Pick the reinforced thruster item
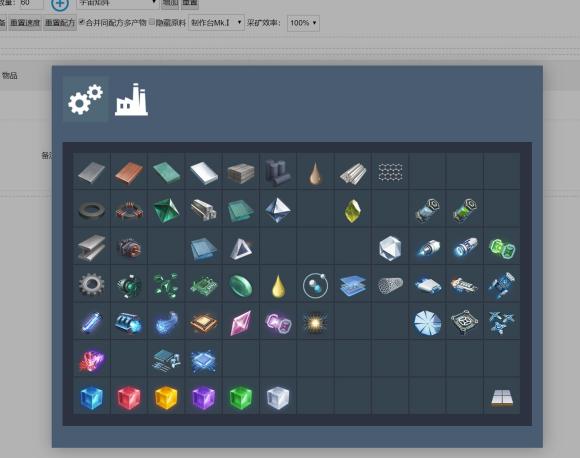Screen dimensions: 580x458 pyautogui.click(x=465, y=247)
